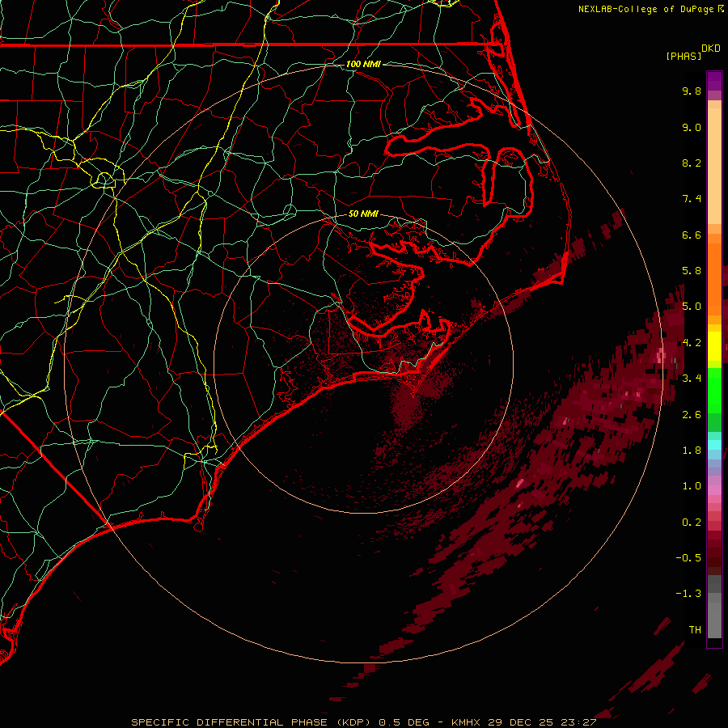Click the TH threshold label on scale
Image resolution: width=728 pixels, height=728 pixels.
click(x=695, y=630)
